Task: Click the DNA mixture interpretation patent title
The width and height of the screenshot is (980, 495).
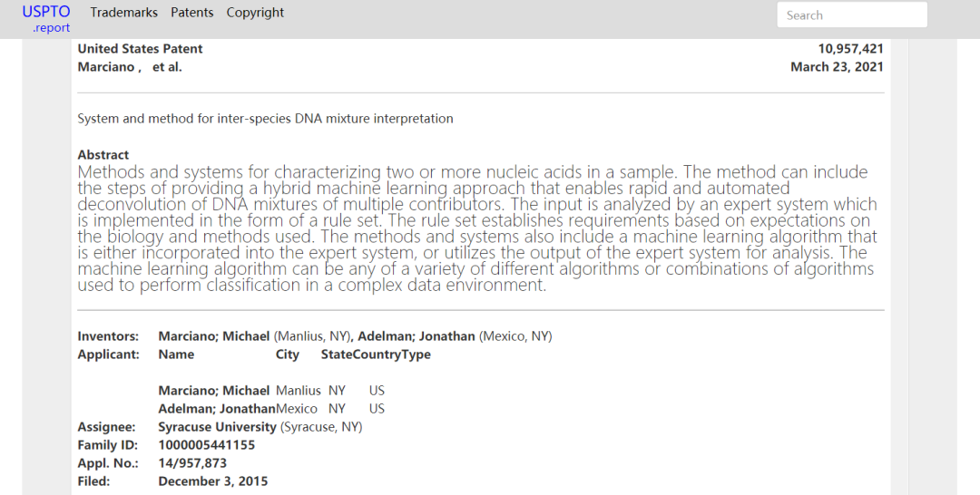Action: (x=265, y=119)
